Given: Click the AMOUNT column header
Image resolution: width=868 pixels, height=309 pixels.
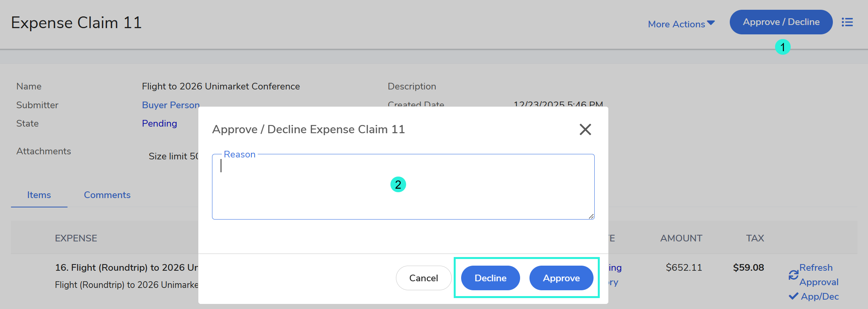Looking at the screenshot, I should [x=681, y=238].
